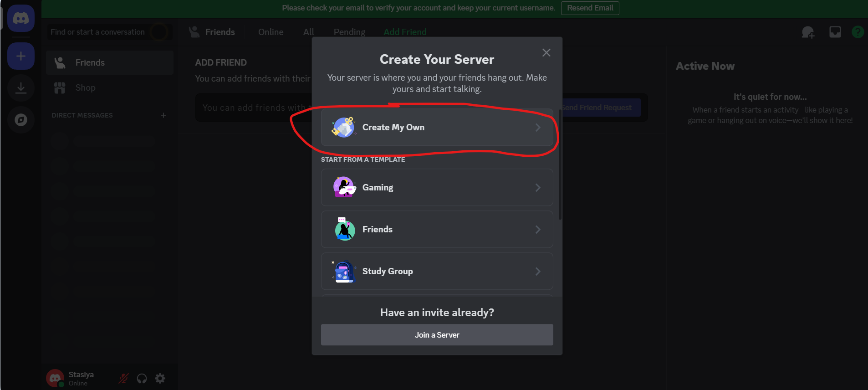Click the Study Group template icon
Image resolution: width=868 pixels, height=390 pixels.
coord(343,271)
